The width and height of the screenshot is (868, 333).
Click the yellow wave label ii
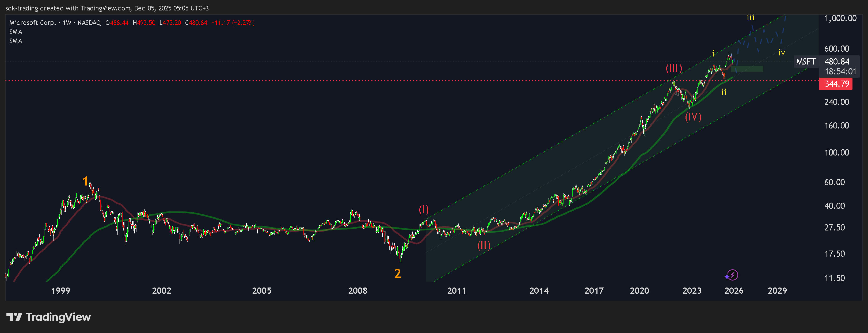click(724, 92)
